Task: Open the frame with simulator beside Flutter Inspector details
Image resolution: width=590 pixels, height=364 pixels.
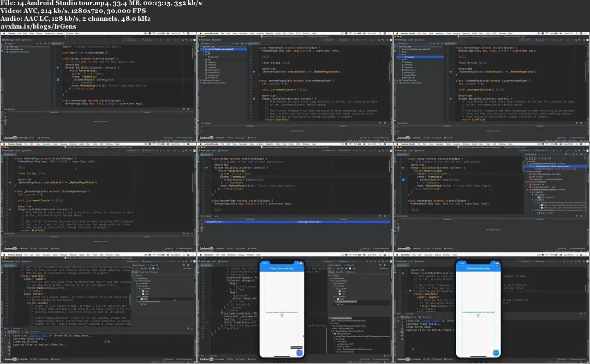Action: pyautogui.click(x=295, y=307)
